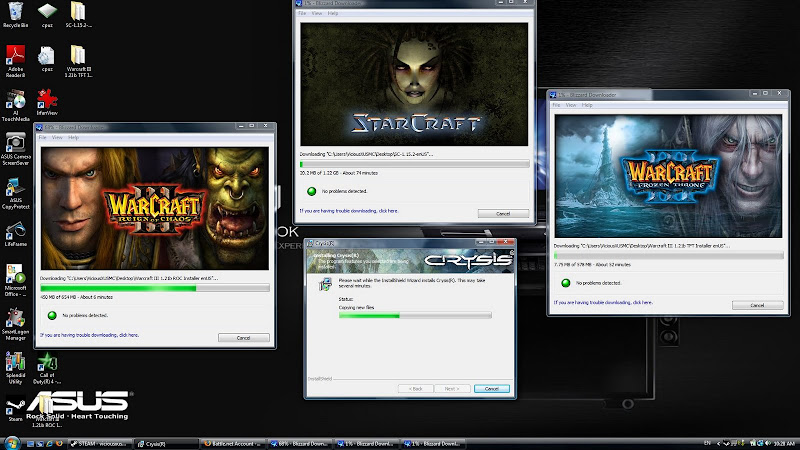Cancel the Frozen Throne download
Viewport: 800px width, 450px height.
point(758,305)
